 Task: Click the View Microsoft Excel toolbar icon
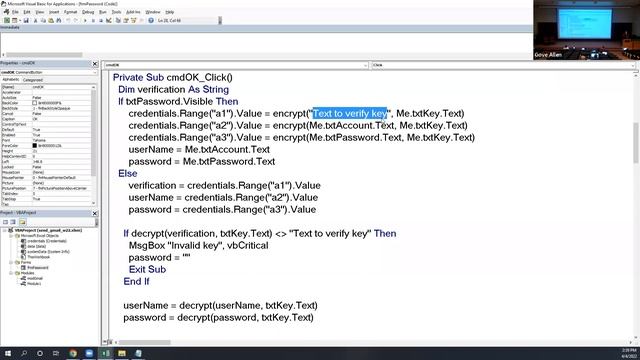(x=7, y=20)
